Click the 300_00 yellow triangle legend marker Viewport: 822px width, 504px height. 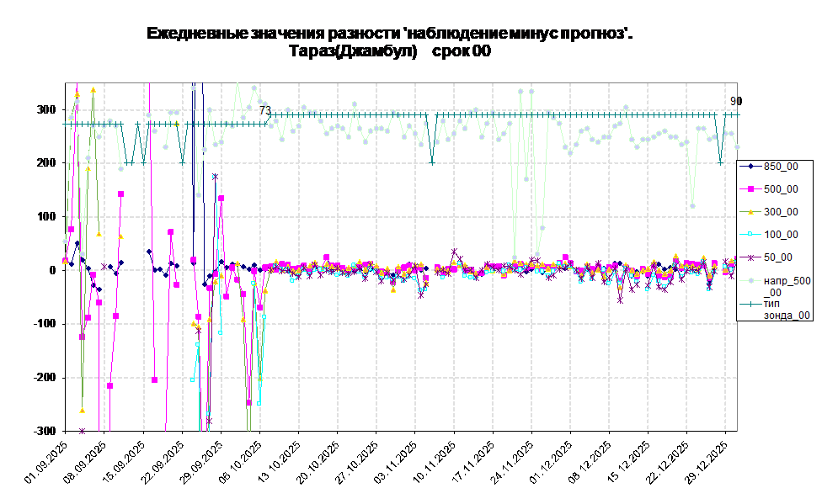click(750, 212)
